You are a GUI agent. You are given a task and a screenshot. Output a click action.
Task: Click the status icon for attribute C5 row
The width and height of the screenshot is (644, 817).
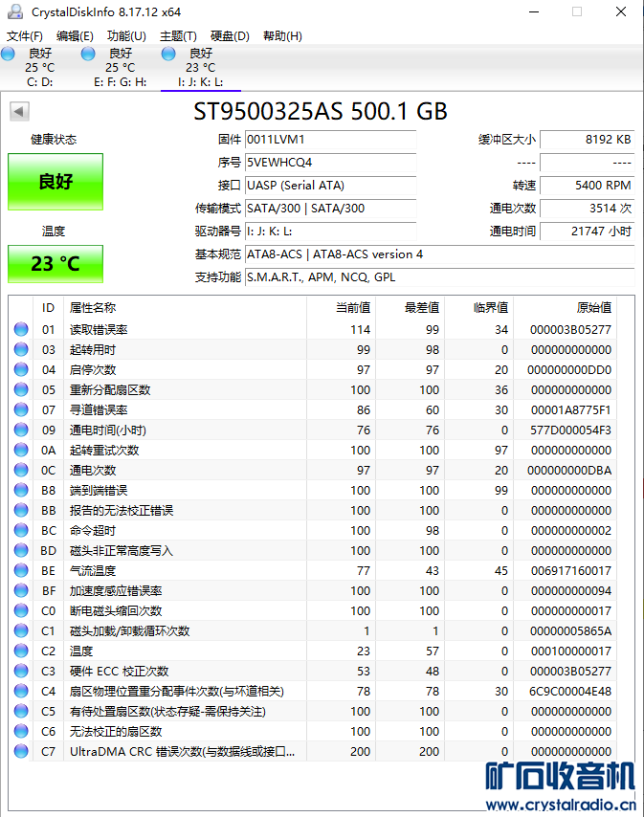pyautogui.click(x=21, y=711)
